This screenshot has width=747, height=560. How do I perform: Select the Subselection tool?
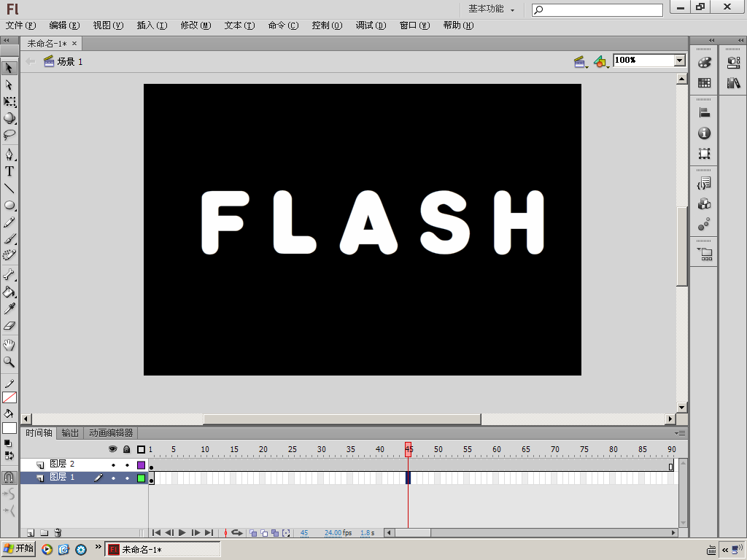[x=9, y=85]
